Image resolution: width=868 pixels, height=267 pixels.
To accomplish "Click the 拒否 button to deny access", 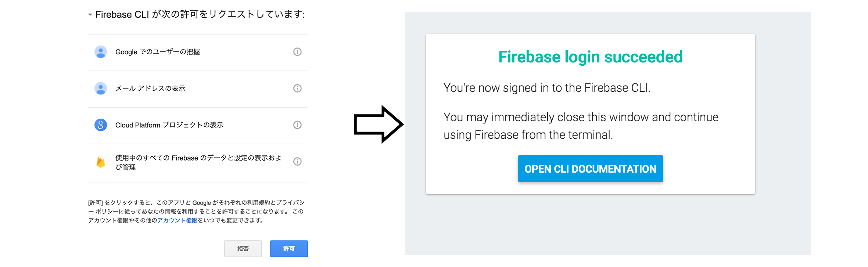I will pyautogui.click(x=243, y=248).
